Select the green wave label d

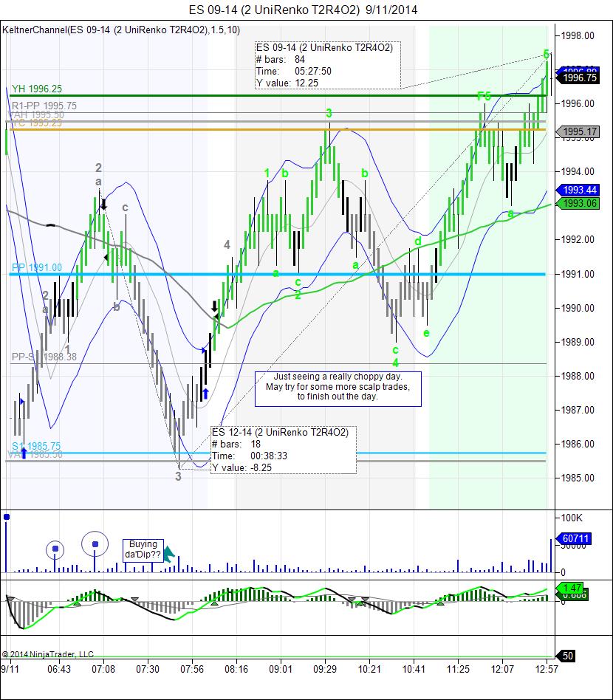pos(418,241)
